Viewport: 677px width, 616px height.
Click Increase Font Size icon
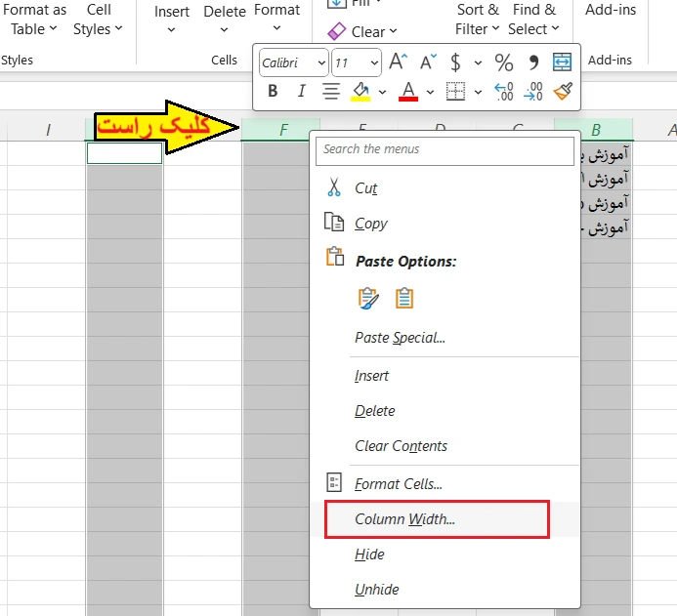(x=398, y=62)
